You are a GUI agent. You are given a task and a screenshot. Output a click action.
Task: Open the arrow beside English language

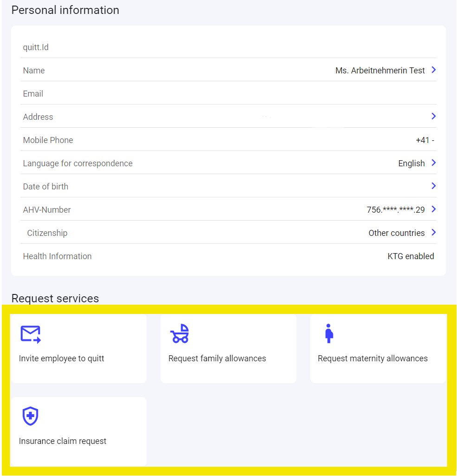434,163
